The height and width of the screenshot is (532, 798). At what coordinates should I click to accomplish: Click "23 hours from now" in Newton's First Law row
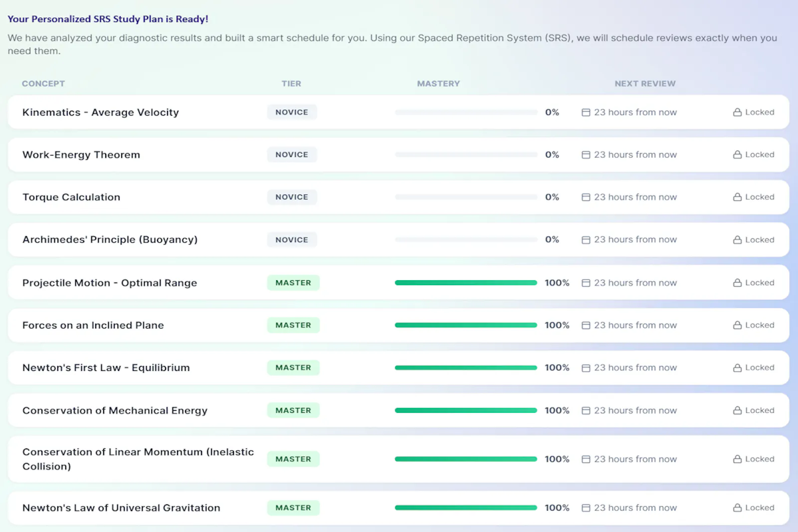[635, 367]
